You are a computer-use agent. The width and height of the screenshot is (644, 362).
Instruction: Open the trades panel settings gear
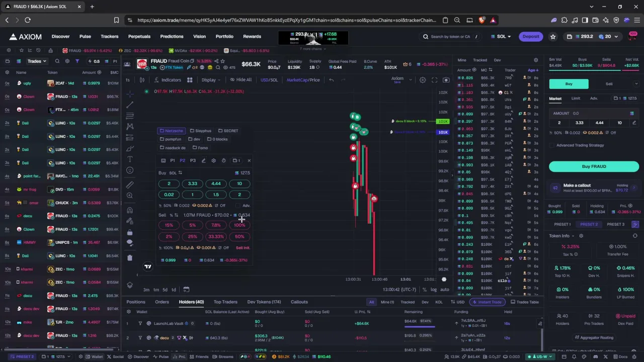pyautogui.click(x=536, y=60)
